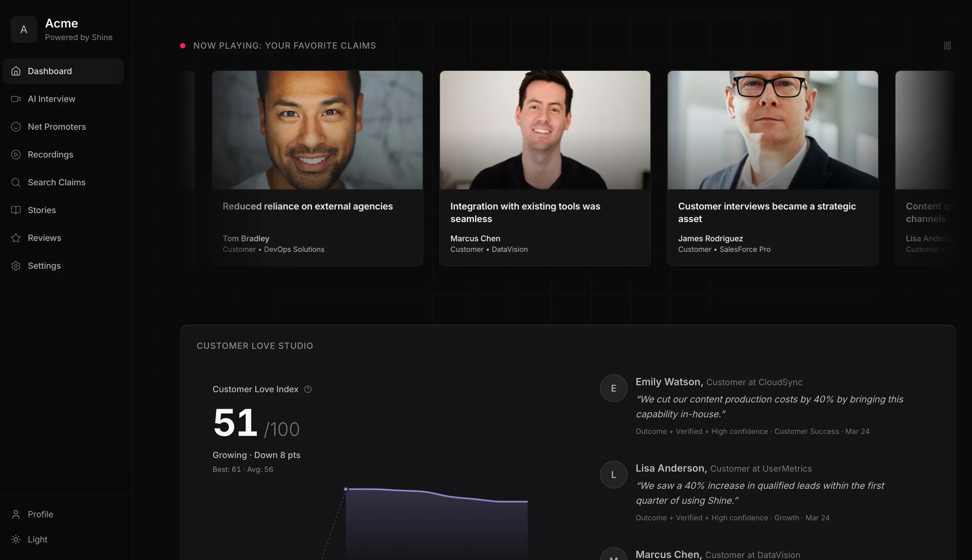This screenshot has height=560, width=972.
Task: Click Lisa Anderson's qualified leads quote
Action: click(760, 493)
